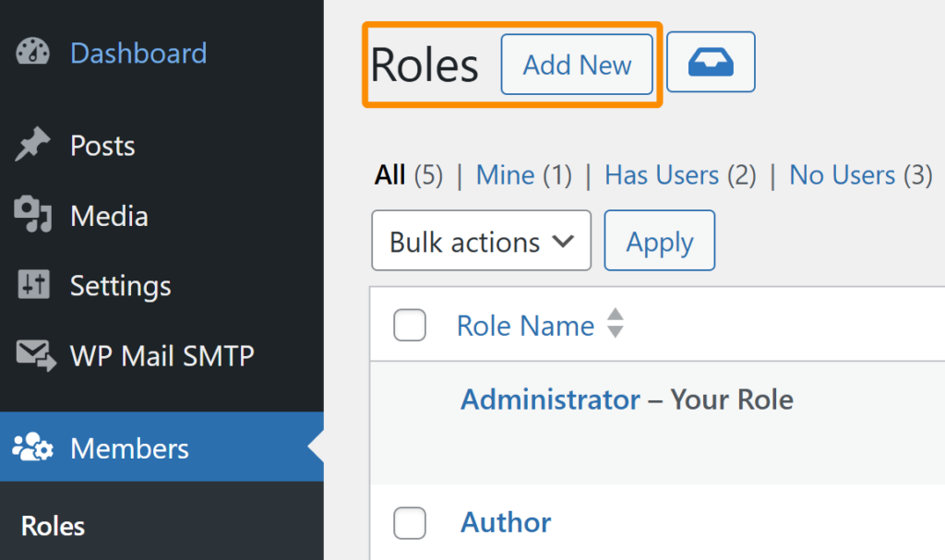
Task: Filter roles by No Users
Action: [x=842, y=175]
